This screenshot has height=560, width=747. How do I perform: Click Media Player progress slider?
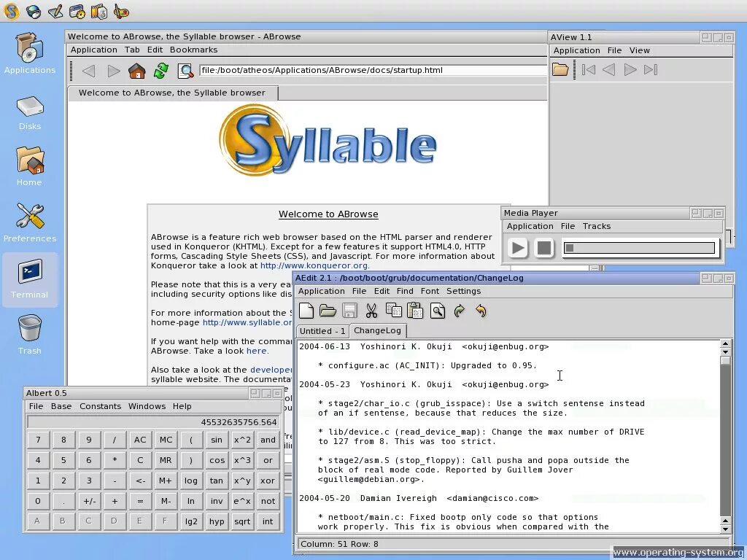tap(639, 248)
